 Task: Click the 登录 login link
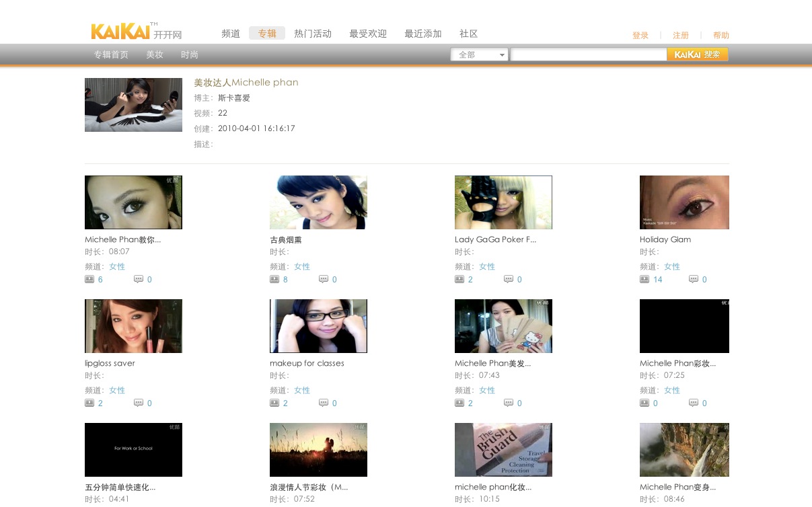point(640,36)
